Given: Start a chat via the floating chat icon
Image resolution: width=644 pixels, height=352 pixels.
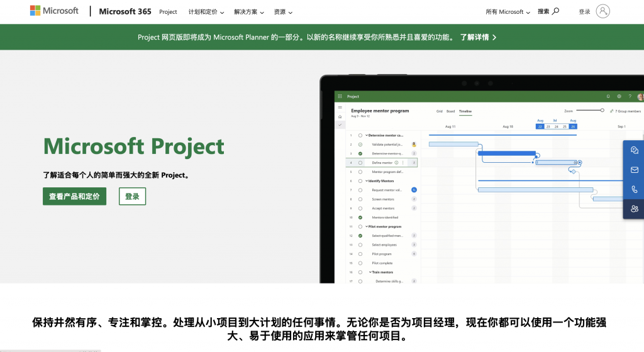Looking at the screenshot, I should click(635, 150).
